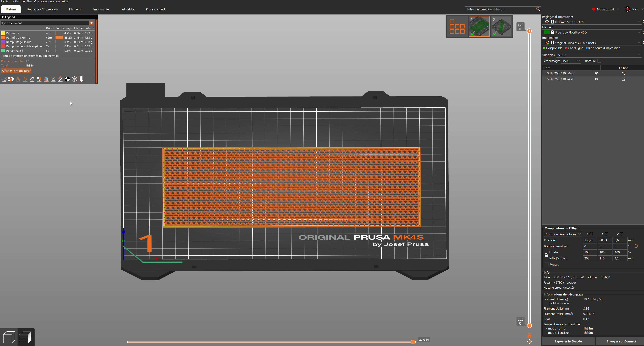Toggle tool changes icon with two nozzles

pos(39,79)
